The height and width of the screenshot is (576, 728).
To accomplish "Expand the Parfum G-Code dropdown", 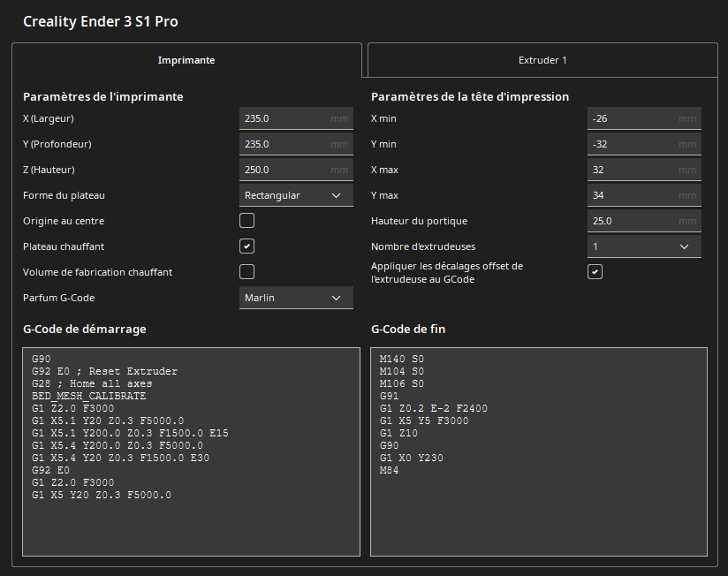I will [296, 298].
